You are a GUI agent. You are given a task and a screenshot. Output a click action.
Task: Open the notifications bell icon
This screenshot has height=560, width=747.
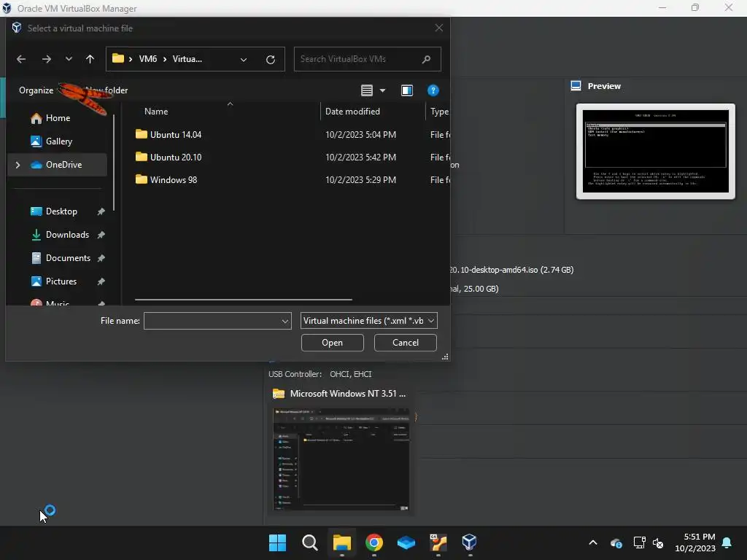727,542
